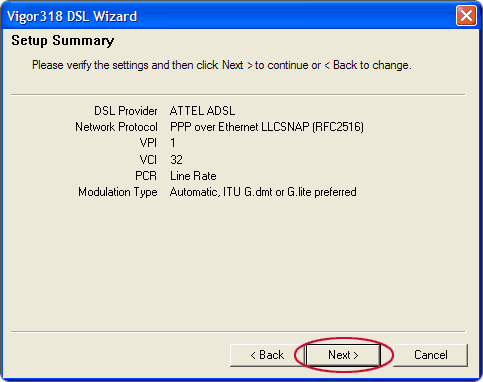Click the Next > button to continue

click(x=343, y=355)
